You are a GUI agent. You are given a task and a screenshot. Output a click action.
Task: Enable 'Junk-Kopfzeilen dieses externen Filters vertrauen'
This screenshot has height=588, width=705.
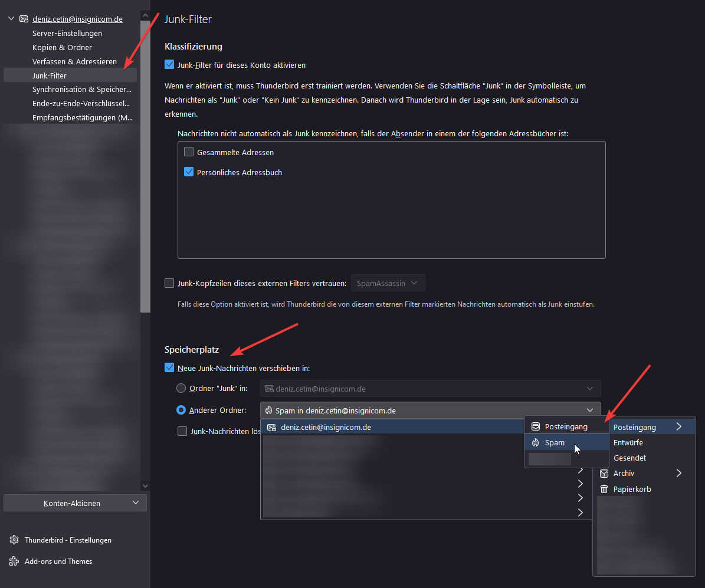169,283
